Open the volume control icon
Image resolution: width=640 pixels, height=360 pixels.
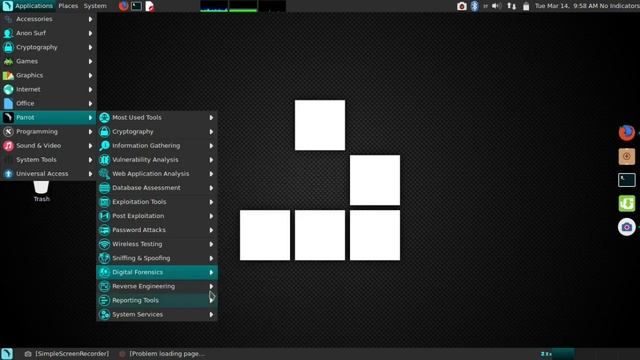pos(496,6)
